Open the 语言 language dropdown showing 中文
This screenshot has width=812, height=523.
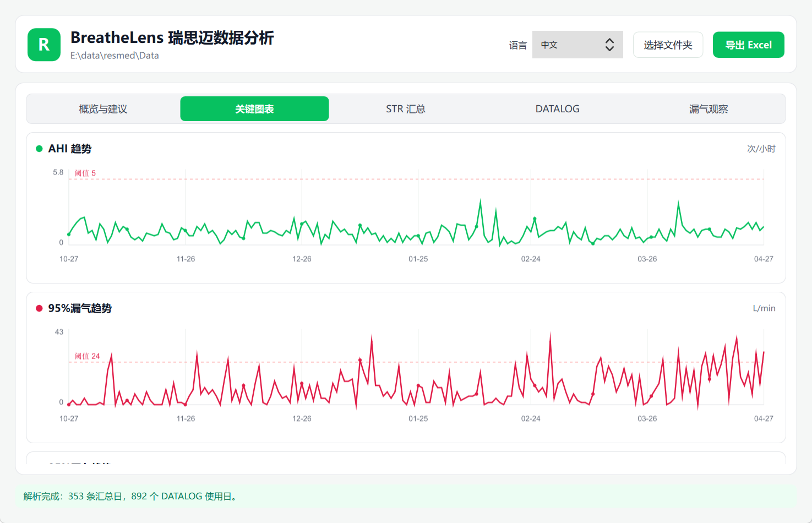577,45
